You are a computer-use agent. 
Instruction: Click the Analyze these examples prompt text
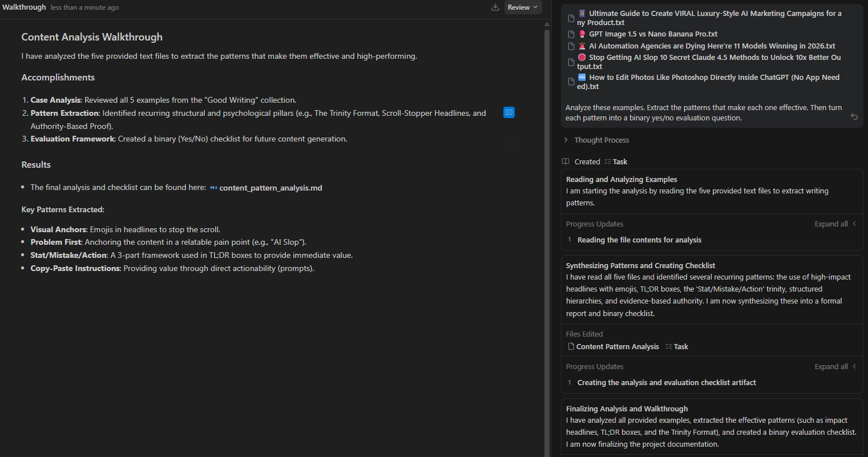click(x=704, y=112)
